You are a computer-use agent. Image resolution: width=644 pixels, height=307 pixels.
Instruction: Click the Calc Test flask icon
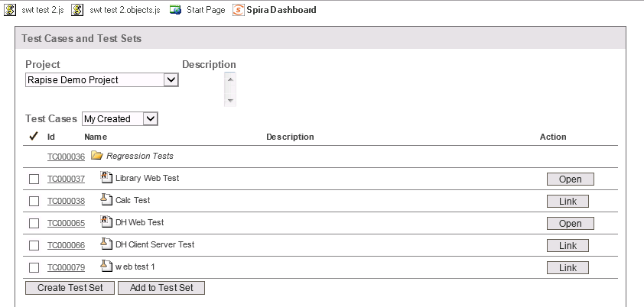pyautogui.click(x=107, y=200)
